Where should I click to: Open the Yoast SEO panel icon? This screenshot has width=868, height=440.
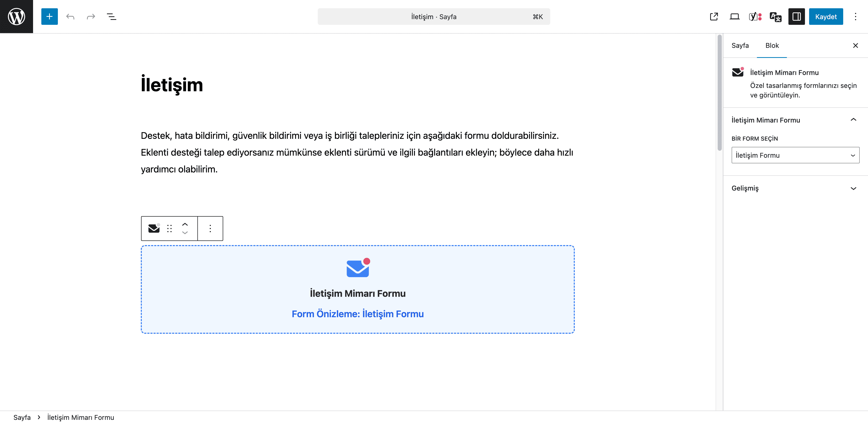click(x=755, y=17)
